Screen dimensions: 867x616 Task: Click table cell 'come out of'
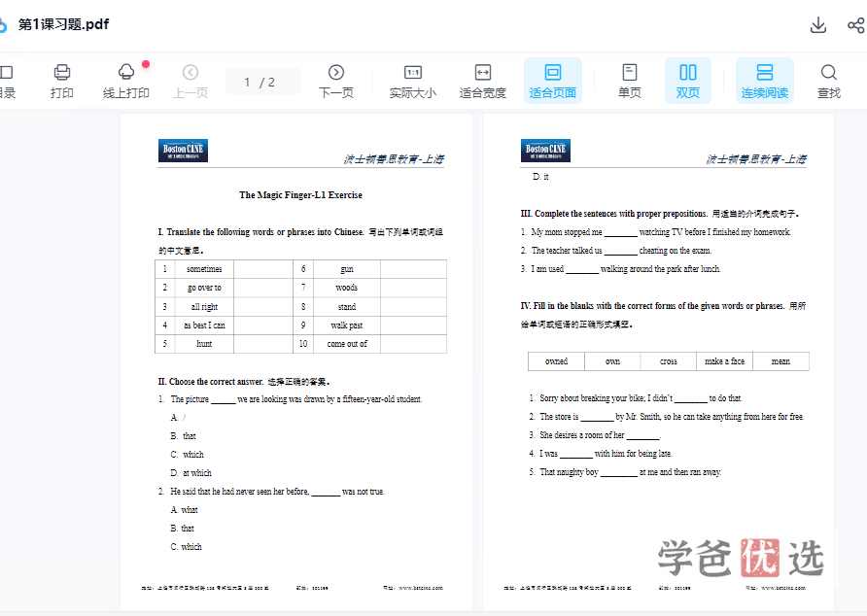tap(347, 343)
